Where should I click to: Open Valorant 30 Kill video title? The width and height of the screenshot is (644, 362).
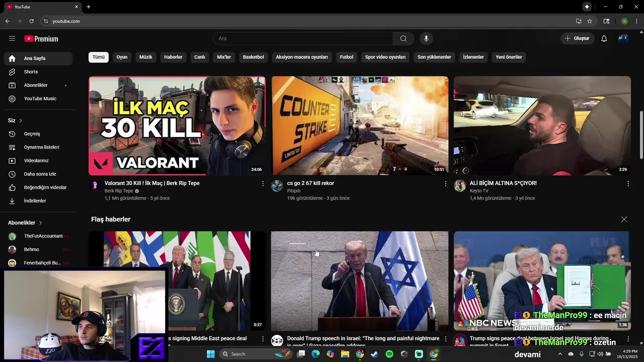click(152, 184)
